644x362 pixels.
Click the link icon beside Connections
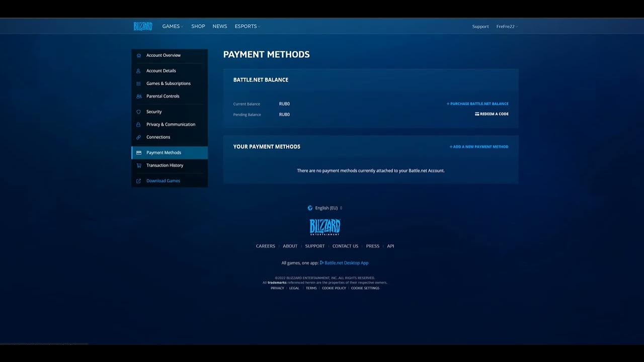coord(139,137)
